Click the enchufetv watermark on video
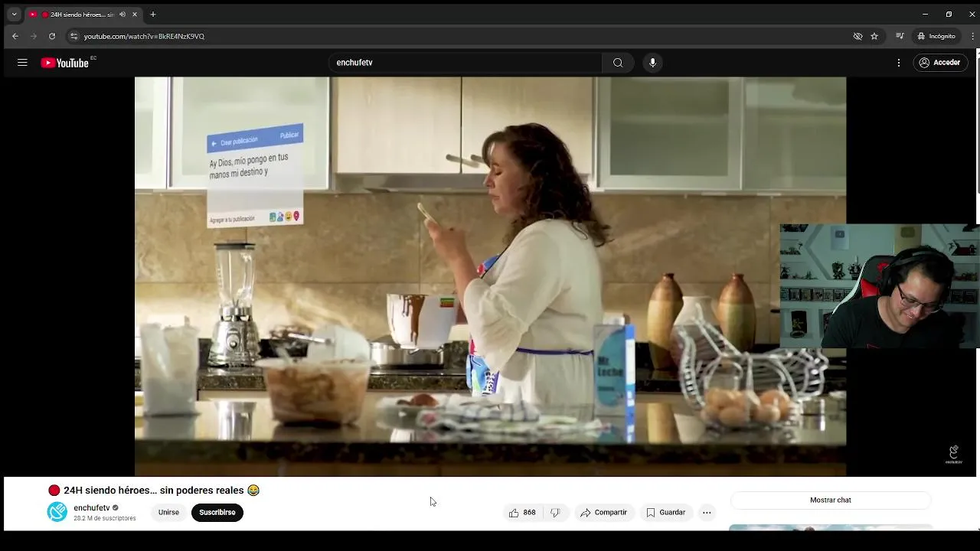This screenshot has width=980, height=551. pyautogui.click(x=953, y=455)
